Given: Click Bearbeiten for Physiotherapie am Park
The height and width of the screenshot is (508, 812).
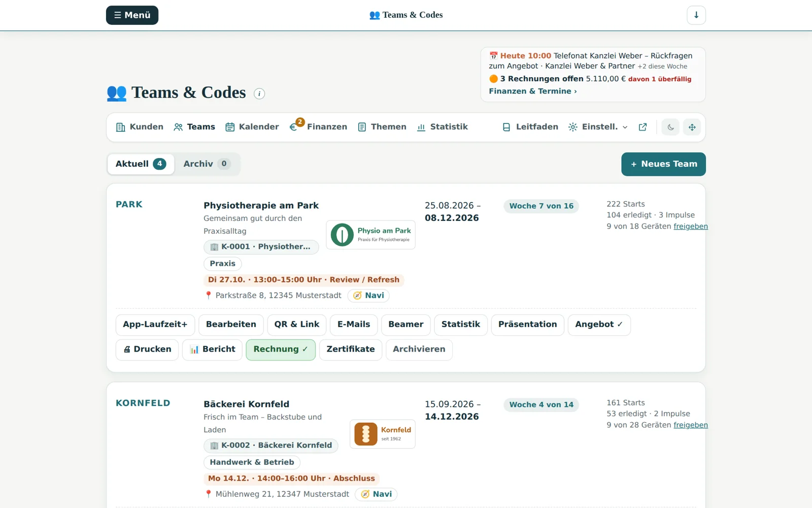Looking at the screenshot, I should 231,325.
